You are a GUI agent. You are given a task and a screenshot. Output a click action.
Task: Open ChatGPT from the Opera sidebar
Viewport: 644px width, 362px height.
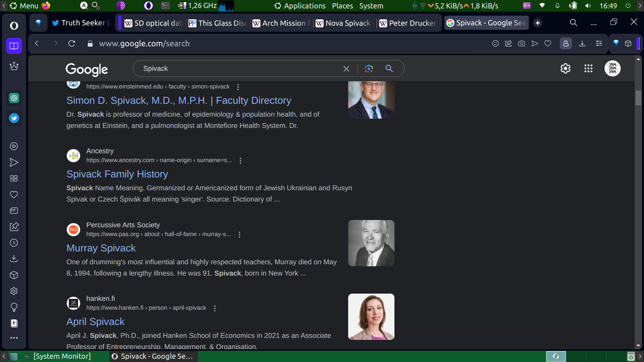[14, 98]
